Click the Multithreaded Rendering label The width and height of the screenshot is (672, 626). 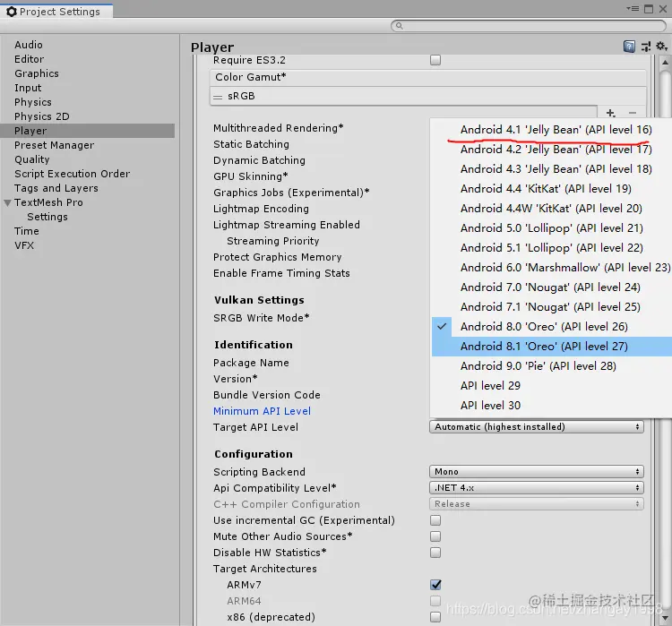pyautogui.click(x=279, y=128)
